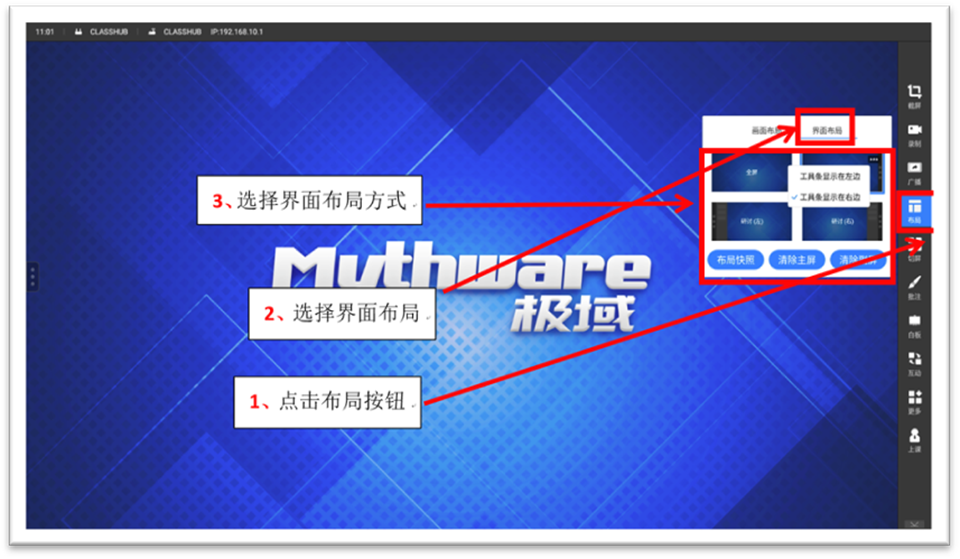Click the 截屏 screenshot icon in sidebar
The height and width of the screenshot is (559, 960).
[x=914, y=95]
